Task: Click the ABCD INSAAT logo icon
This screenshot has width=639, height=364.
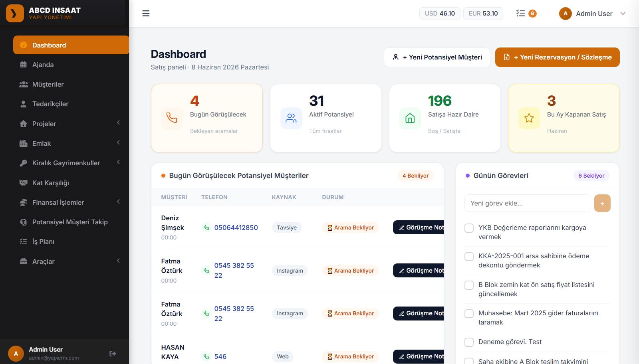Action: coord(15,13)
